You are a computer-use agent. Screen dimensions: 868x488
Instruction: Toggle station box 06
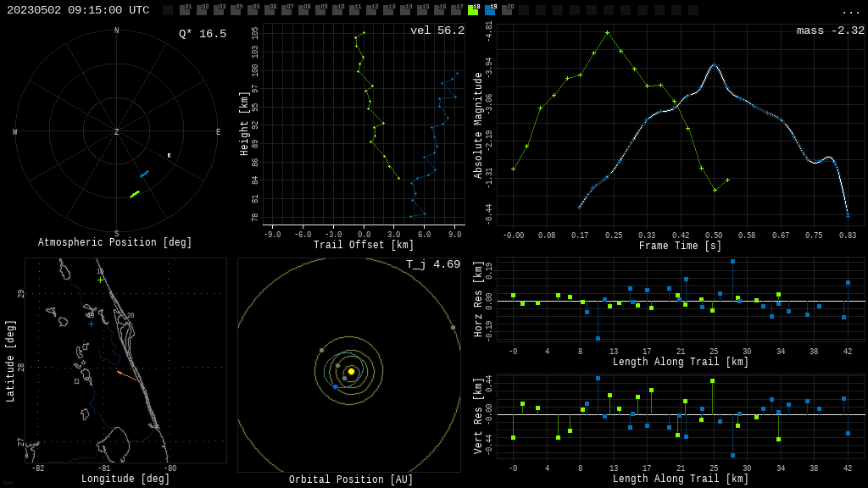pos(270,9)
